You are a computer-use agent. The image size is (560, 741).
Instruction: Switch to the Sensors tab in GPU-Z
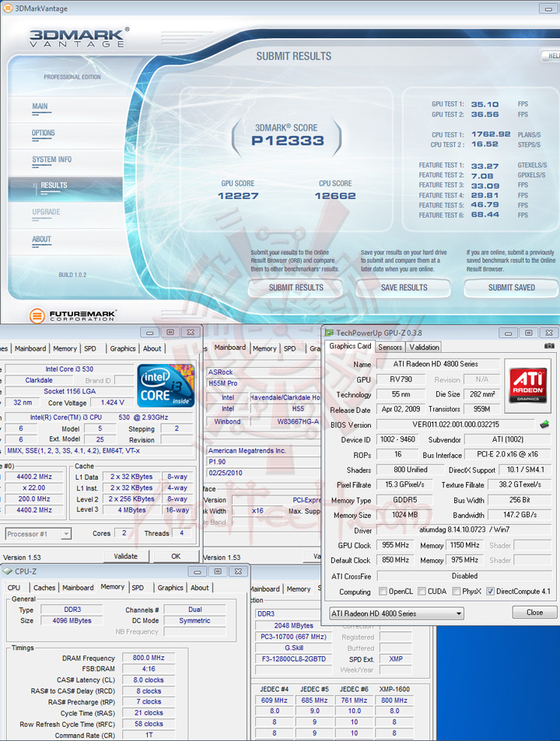point(390,347)
